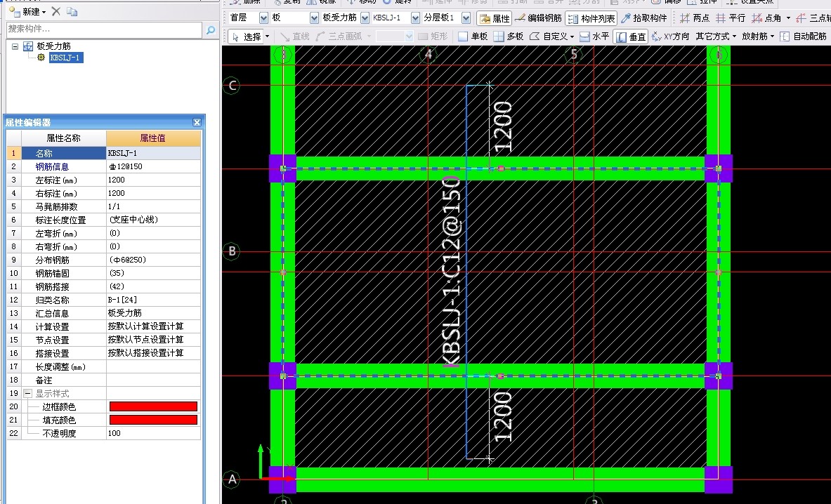Click the 三点画弧 three-point arc tool
The width and height of the screenshot is (831, 504).
coord(338,37)
